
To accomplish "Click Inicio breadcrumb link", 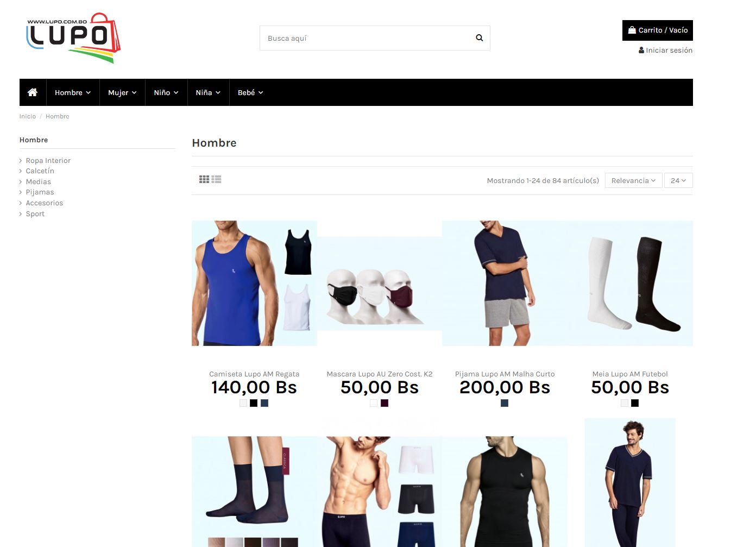I will [28, 116].
